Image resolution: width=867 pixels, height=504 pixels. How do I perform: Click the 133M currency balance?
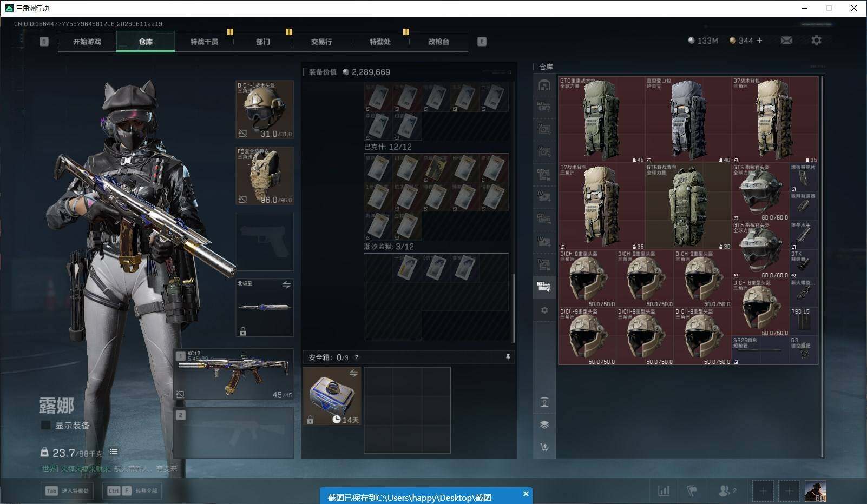(x=702, y=41)
